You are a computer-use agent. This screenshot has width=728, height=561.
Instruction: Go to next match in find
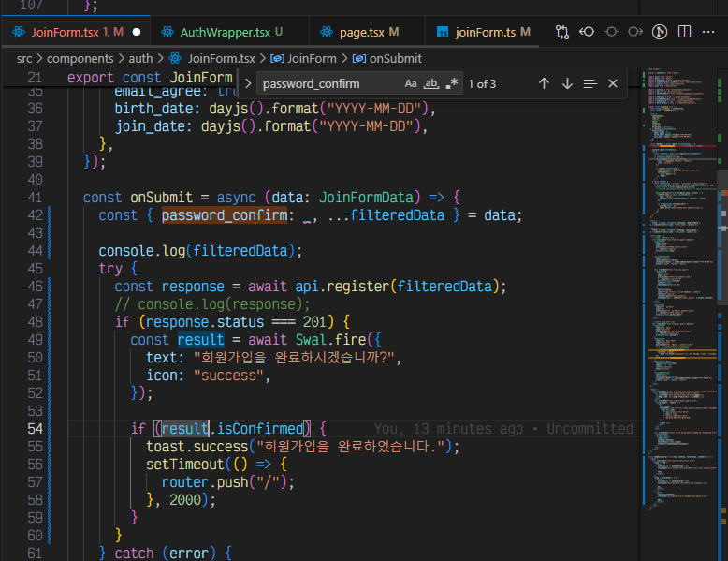567,83
